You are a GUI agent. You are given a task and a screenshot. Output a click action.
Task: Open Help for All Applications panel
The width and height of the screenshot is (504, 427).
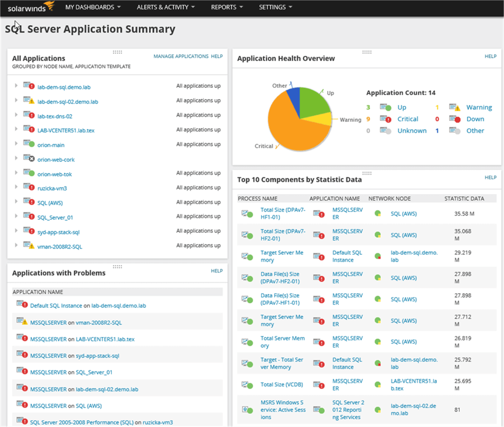[x=217, y=56]
